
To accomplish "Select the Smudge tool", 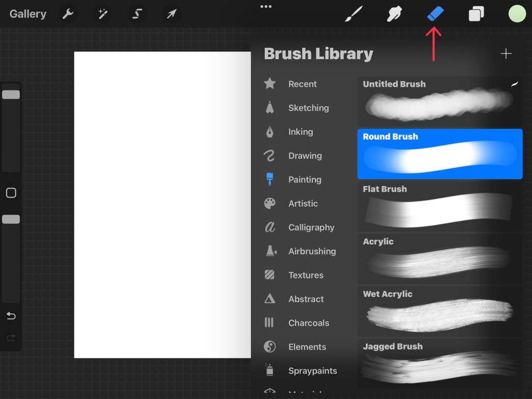I will coord(394,14).
